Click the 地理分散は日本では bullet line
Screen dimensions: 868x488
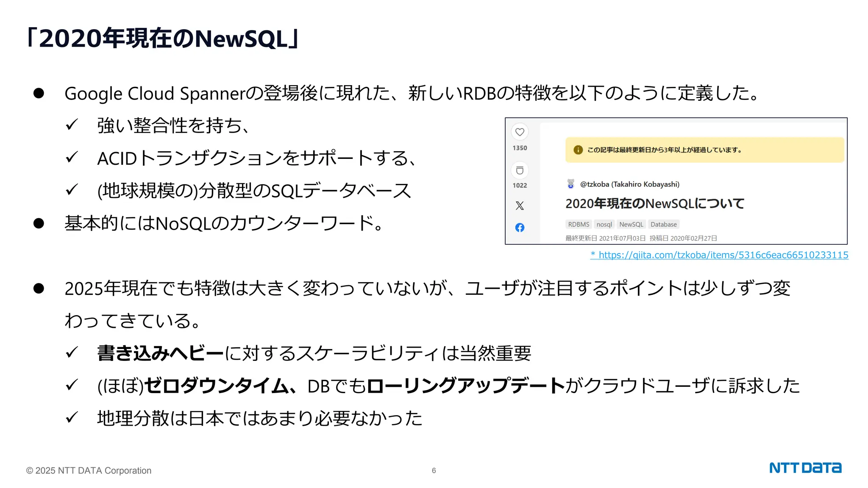click(x=260, y=419)
